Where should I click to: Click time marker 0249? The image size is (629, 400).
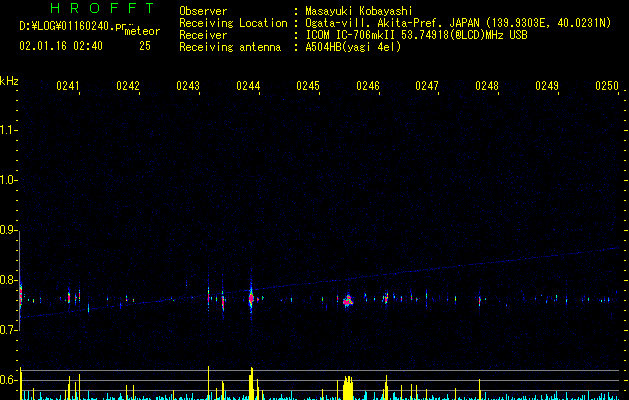click(547, 86)
